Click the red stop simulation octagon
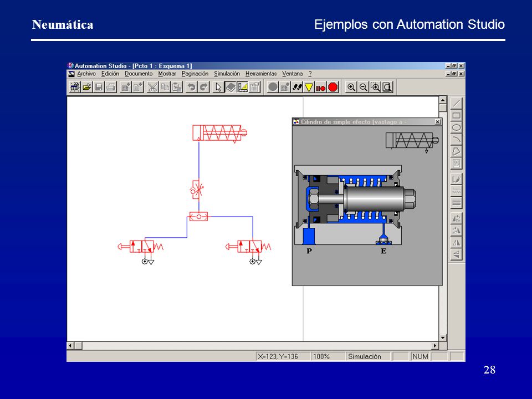Image resolution: width=532 pixels, height=399 pixels. tap(333, 88)
